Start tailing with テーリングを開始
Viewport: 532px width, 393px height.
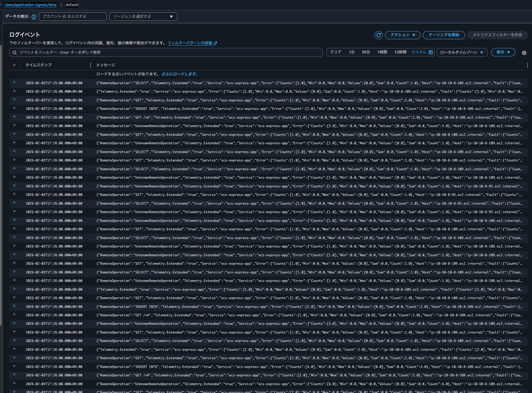coord(444,35)
